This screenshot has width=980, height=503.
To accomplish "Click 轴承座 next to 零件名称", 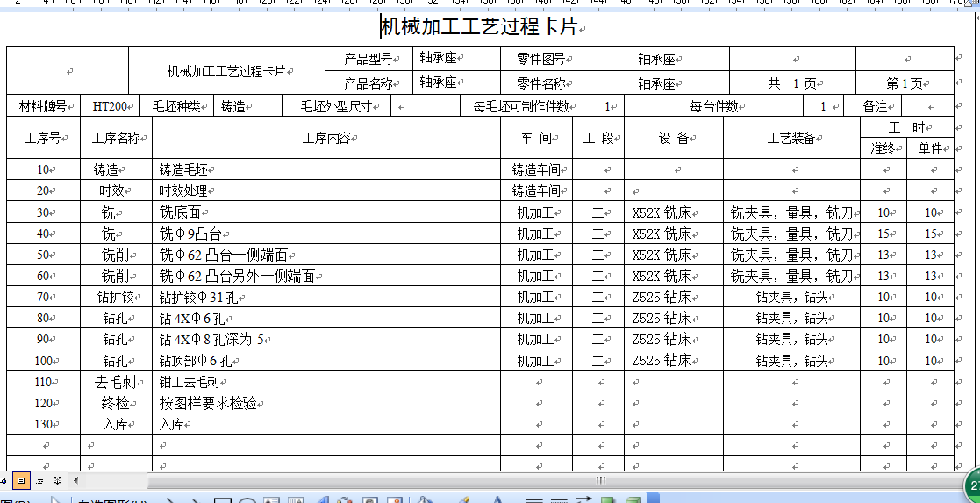I will [x=656, y=83].
